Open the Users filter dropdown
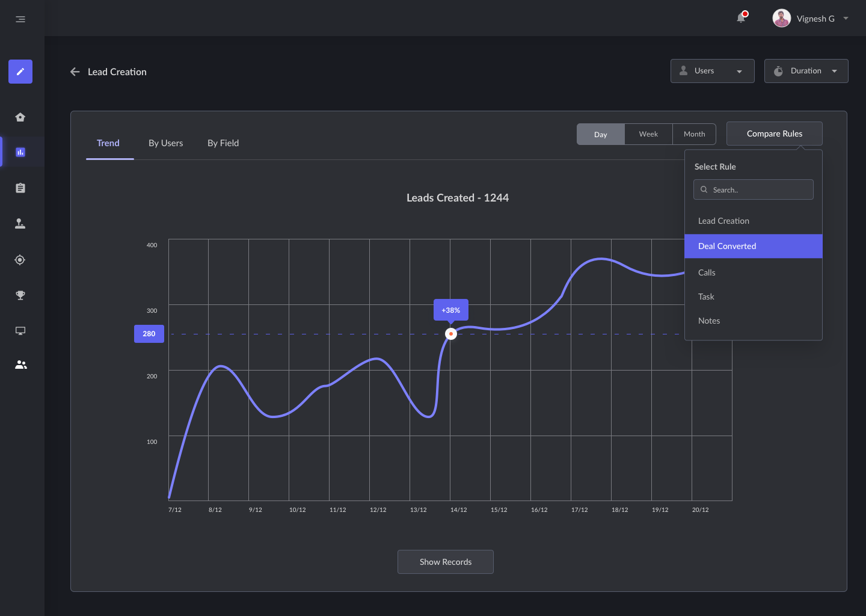The height and width of the screenshot is (616, 866). point(713,71)
